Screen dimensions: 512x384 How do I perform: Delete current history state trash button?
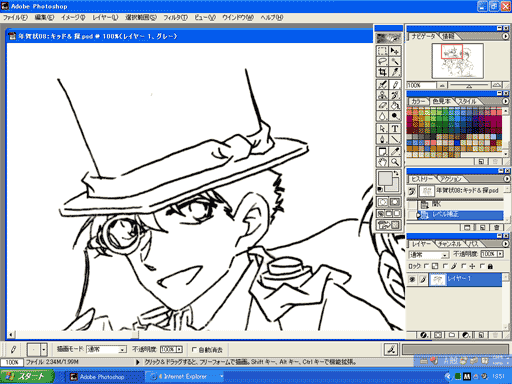[496, 227]
